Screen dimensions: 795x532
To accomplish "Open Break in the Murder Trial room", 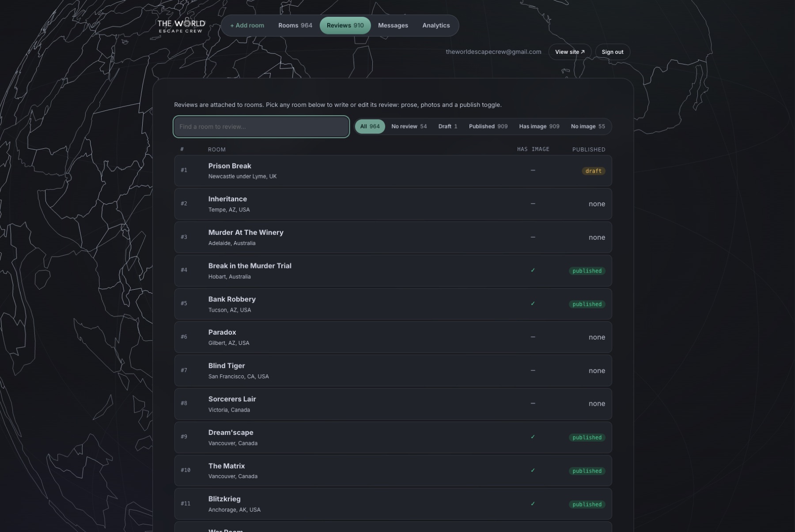I will tap(393, 271).
